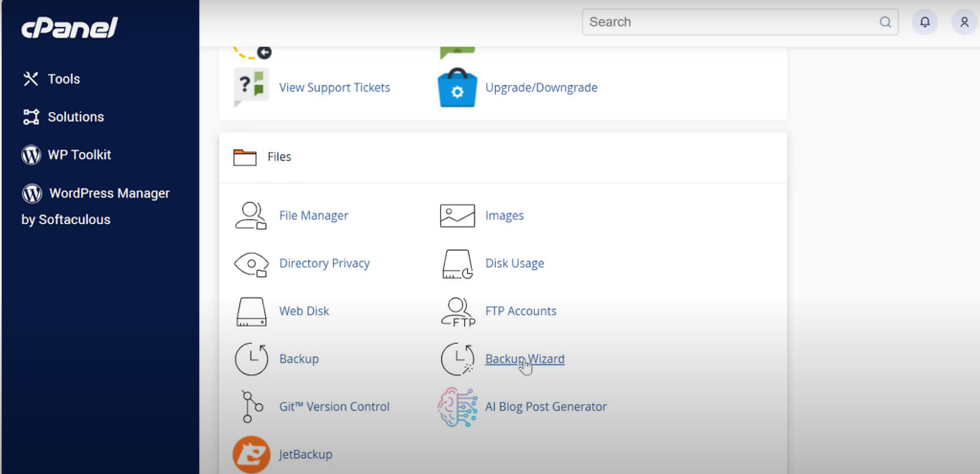The width and height of the screenshot is (980, 474).
Task: Click the Tools wrench icon in sidebar
Action: (31, 79)
